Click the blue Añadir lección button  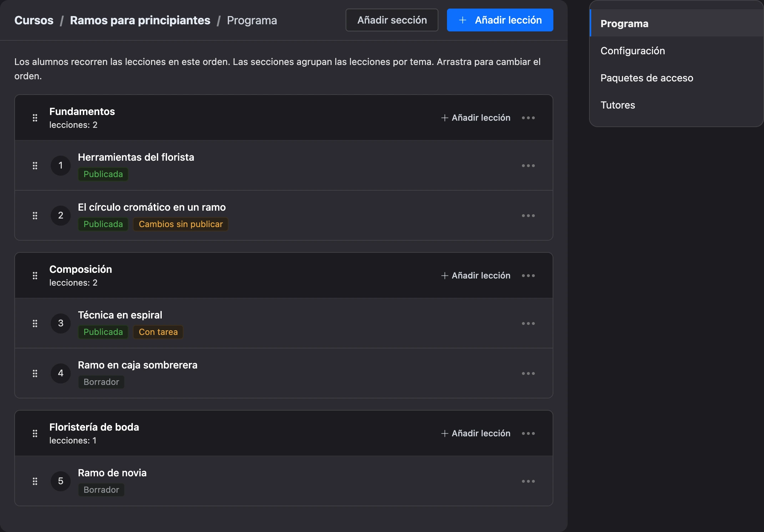[x=500, y=20]
